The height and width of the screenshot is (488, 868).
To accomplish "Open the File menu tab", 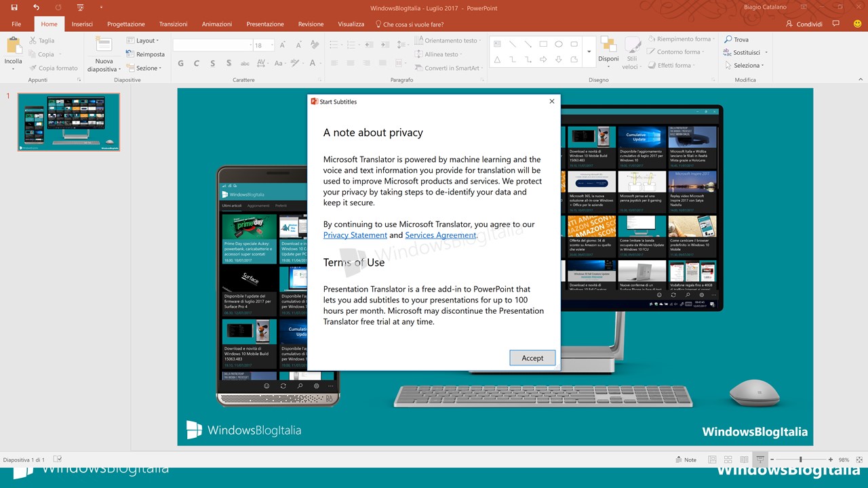I will (16, 24).
